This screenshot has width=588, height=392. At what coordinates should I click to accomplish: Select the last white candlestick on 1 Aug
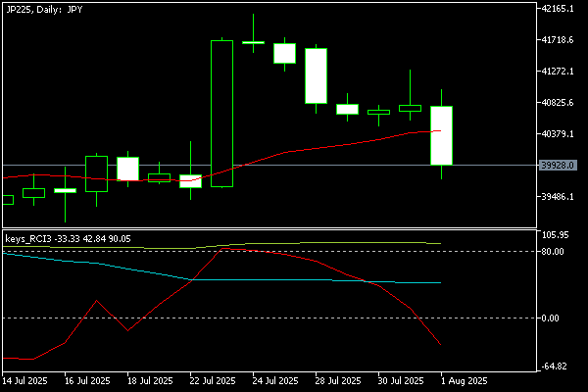pyautogui.click(x=441, y=135)
